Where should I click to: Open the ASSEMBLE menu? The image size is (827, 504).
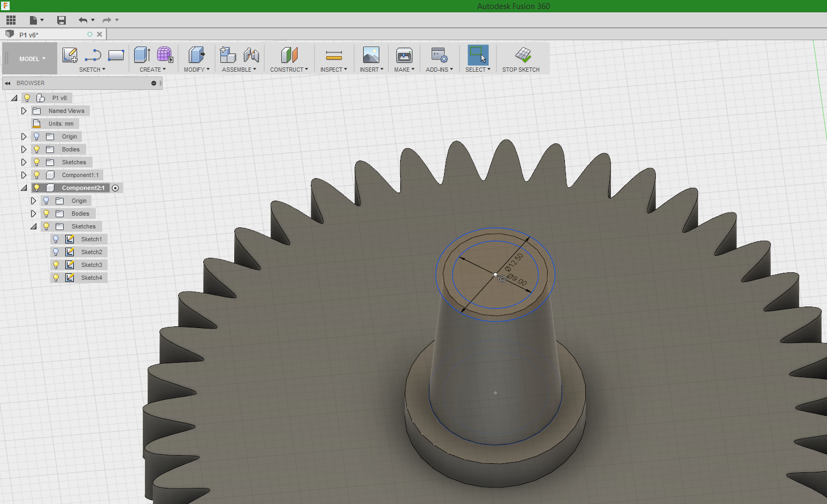(239, 70)
